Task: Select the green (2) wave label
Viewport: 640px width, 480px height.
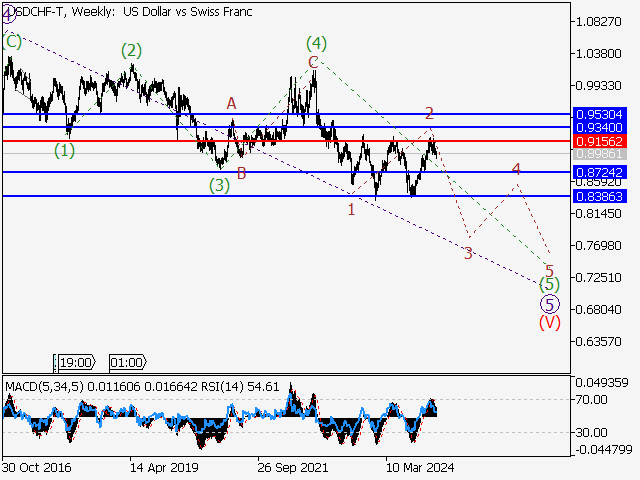Action: pyautogui.click(x=131, y=51)
